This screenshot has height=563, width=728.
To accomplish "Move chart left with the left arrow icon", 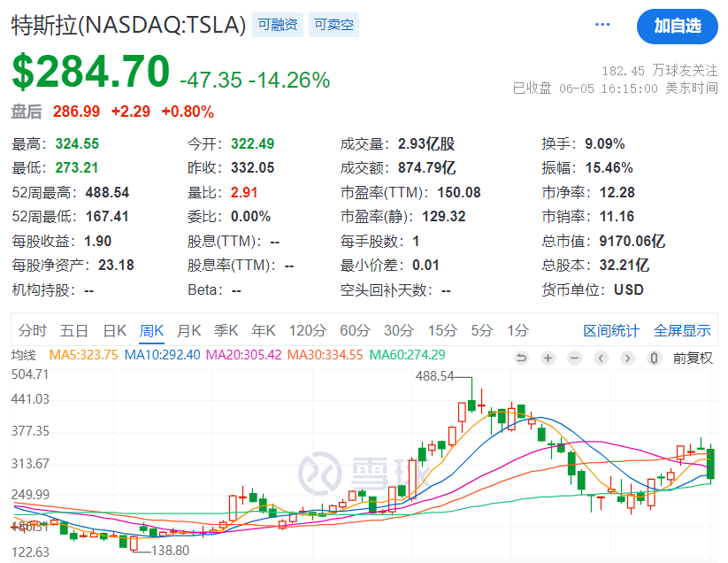I will [601, 358].
